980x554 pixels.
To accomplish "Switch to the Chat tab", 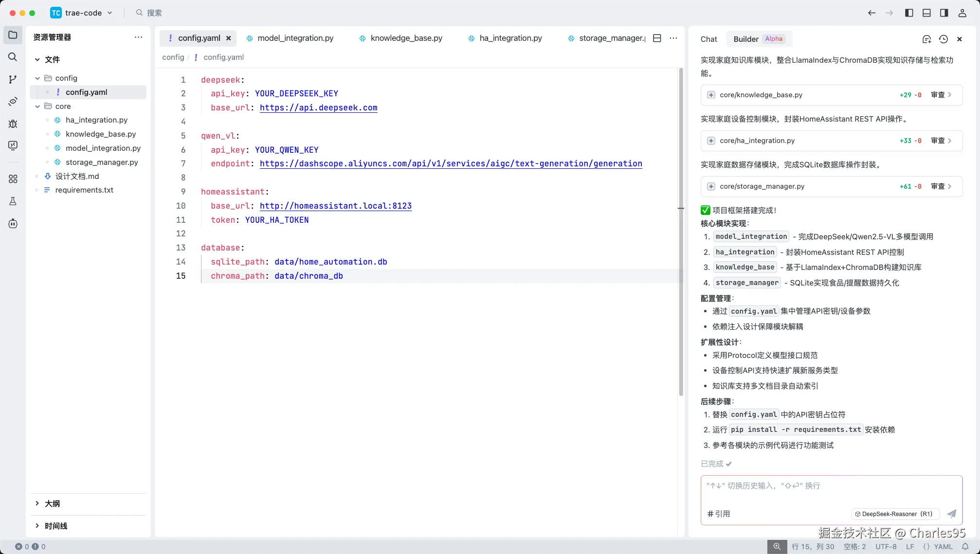I will 708,39.
